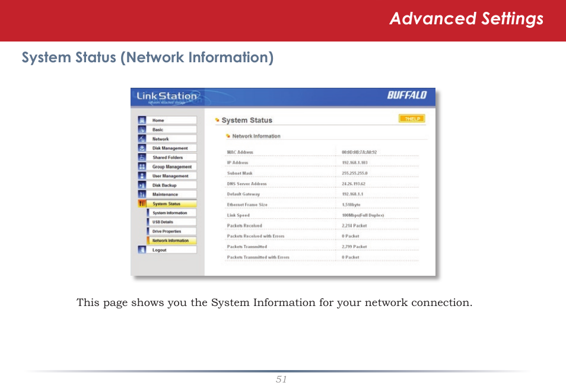Click the Packets Transmitted label
566x392 pixels.
[247, 247]
